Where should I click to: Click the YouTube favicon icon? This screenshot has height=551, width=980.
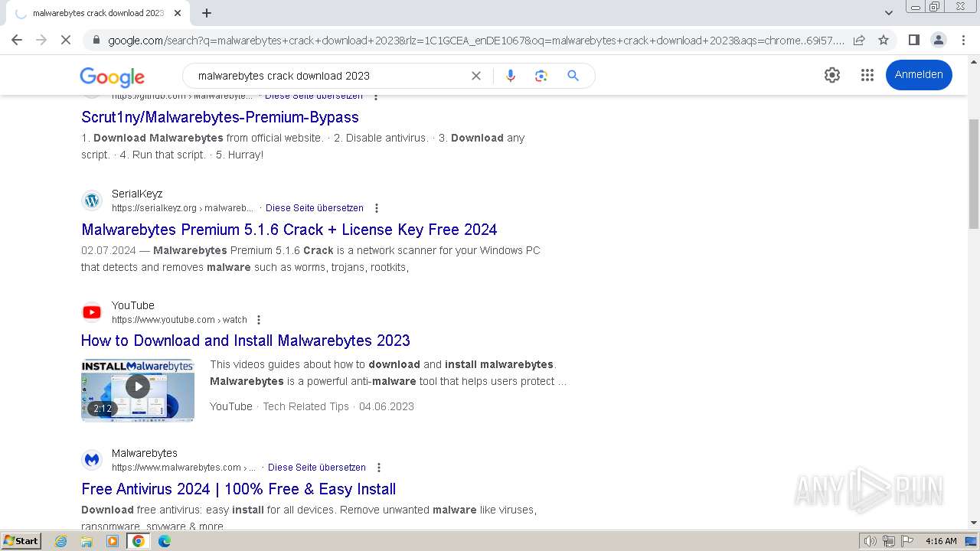(92, 312)
